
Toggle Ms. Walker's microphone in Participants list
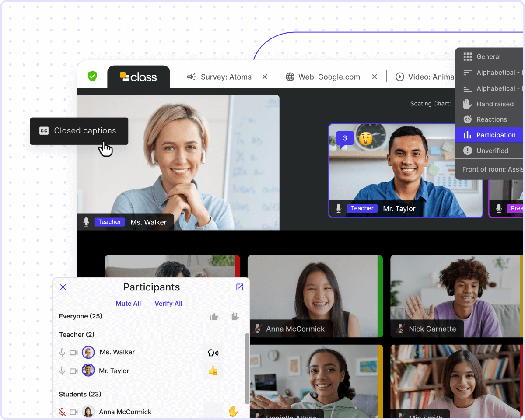63,352
